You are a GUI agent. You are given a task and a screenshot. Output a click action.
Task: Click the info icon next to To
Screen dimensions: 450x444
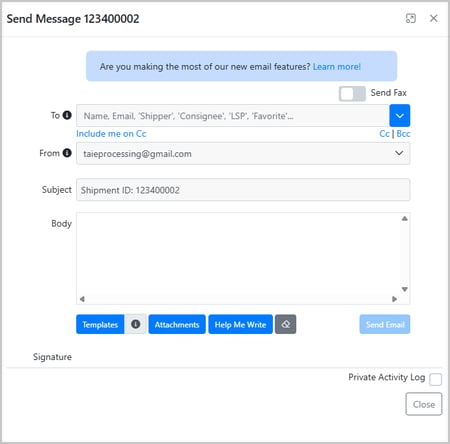point(67,115)
